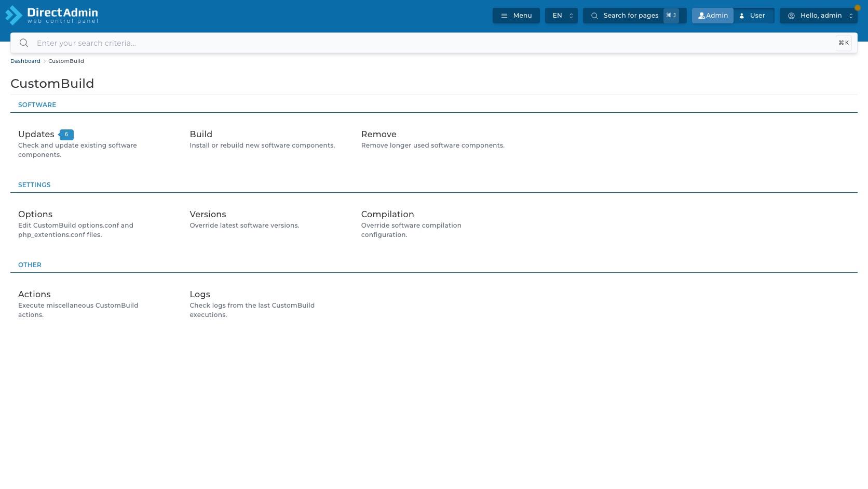The image size is (868, 489).
Task: Open the Actions page
Action: coord(34,294)
